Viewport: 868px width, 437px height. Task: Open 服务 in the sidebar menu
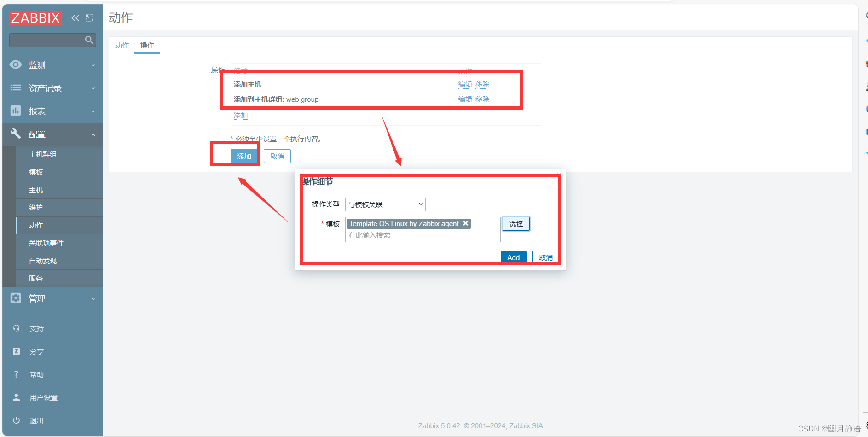click(x=59, y=279)
